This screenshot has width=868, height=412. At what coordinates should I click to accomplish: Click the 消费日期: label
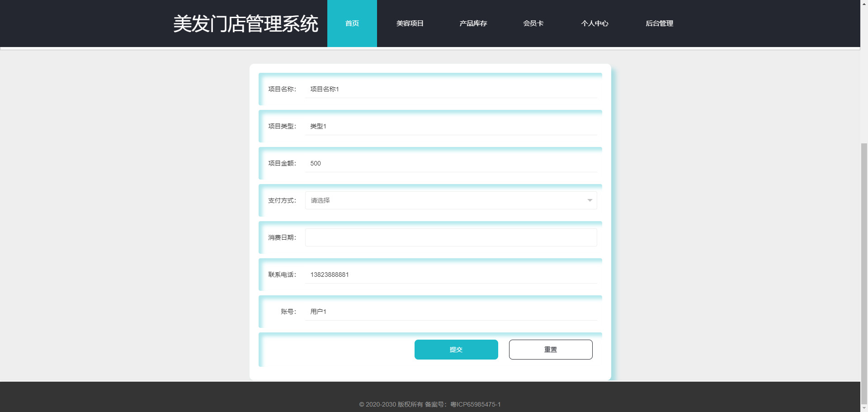(282, 237)
